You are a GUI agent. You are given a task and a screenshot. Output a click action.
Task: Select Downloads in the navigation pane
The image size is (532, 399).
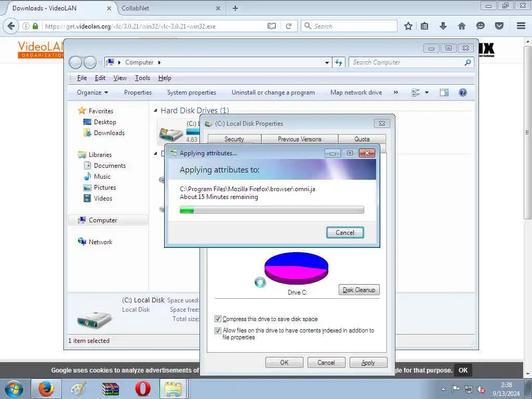pyautogui.click(x=109, y=133)
